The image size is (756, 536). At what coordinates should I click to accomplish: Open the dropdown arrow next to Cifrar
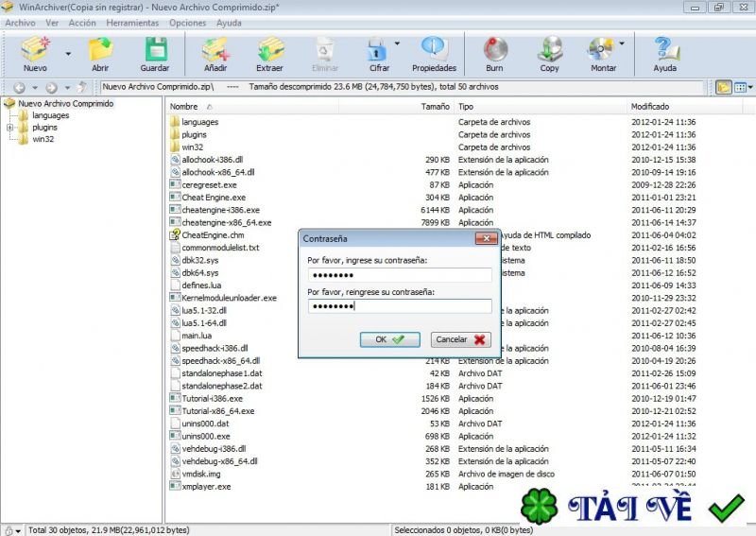pyautogui.click(x=397, y=43)
